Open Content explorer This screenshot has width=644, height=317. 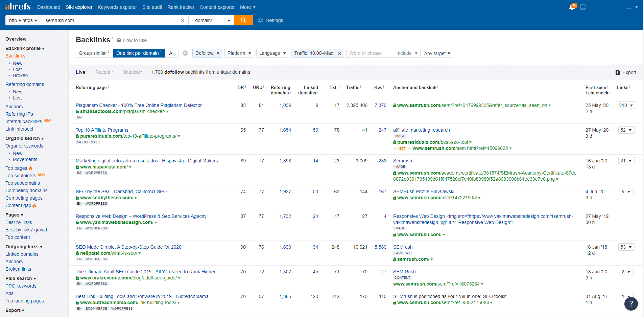click(217, 7)
